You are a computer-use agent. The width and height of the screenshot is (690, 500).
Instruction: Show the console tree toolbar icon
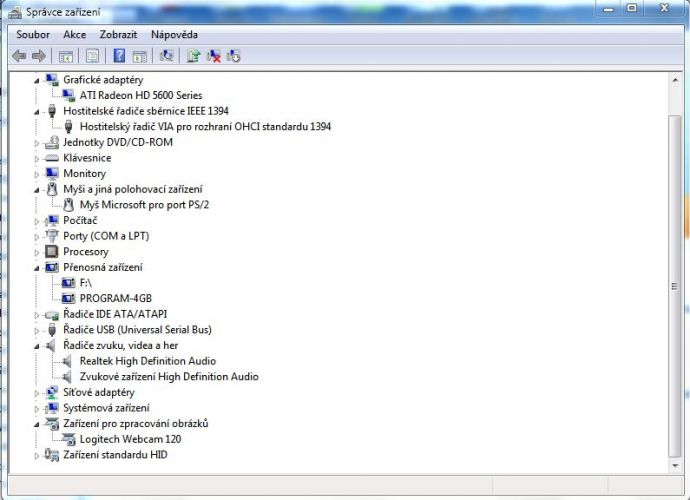66,56
